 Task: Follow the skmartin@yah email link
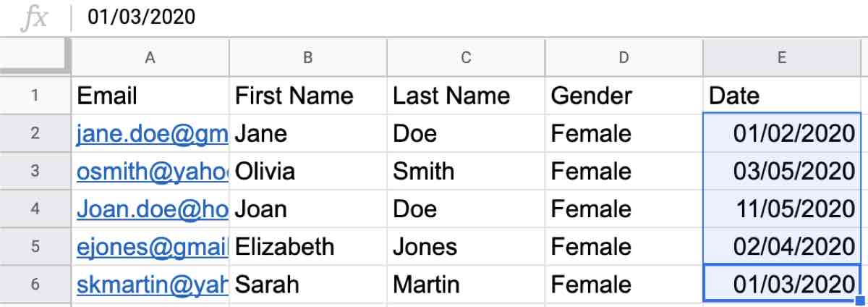pyautogui.click(x=152, y=285)
